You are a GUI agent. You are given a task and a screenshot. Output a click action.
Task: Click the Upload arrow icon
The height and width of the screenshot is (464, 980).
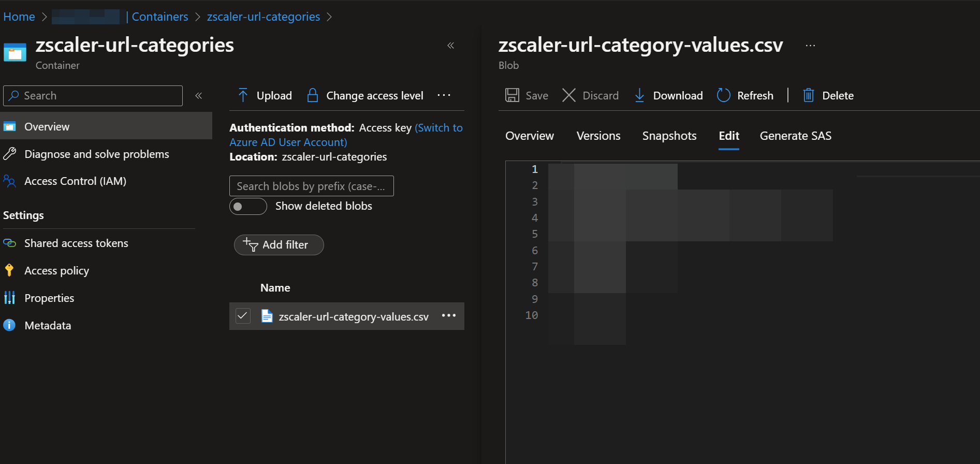tap(243, 95)
